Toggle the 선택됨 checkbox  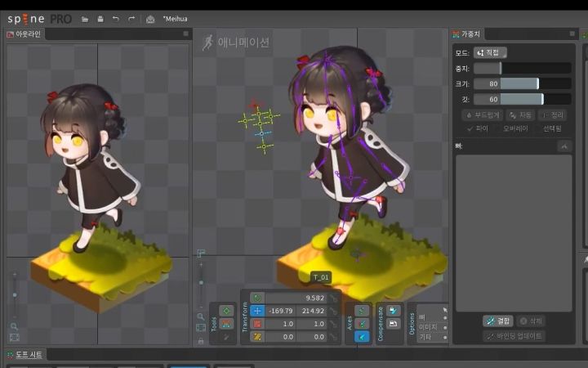[552, 128]
